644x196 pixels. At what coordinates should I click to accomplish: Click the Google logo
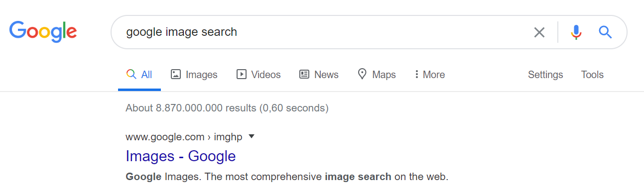tap(43, 32)
